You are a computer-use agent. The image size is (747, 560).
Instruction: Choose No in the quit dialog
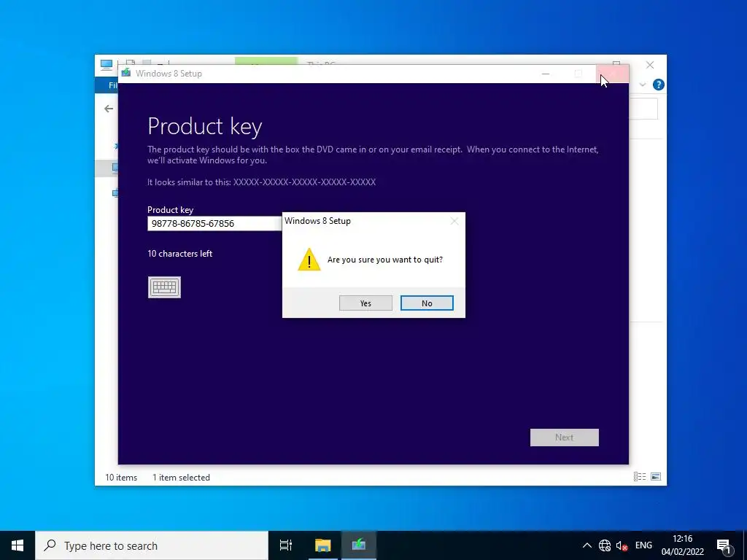[427, 303]
